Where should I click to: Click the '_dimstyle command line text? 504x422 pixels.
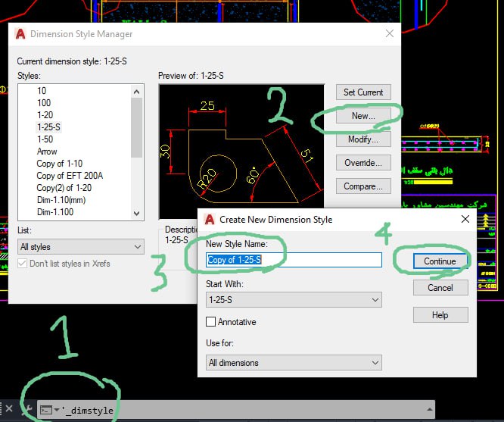[x=88, y=411]
